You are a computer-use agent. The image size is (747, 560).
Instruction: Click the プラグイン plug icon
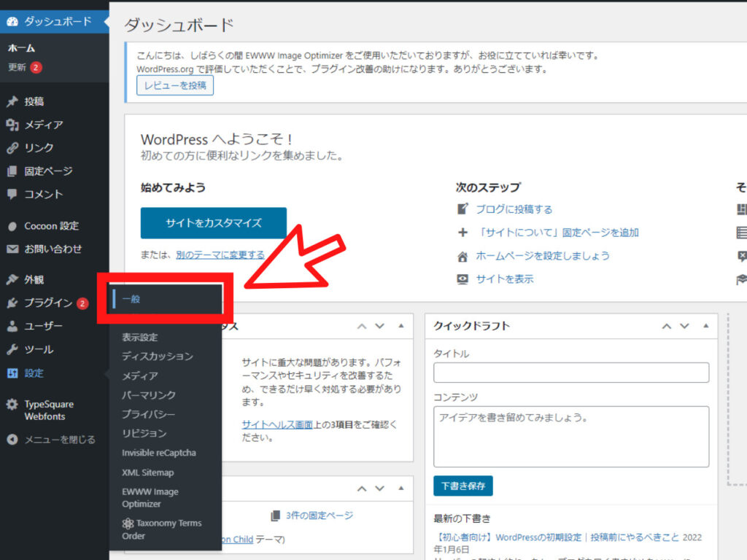pos(12,303)
